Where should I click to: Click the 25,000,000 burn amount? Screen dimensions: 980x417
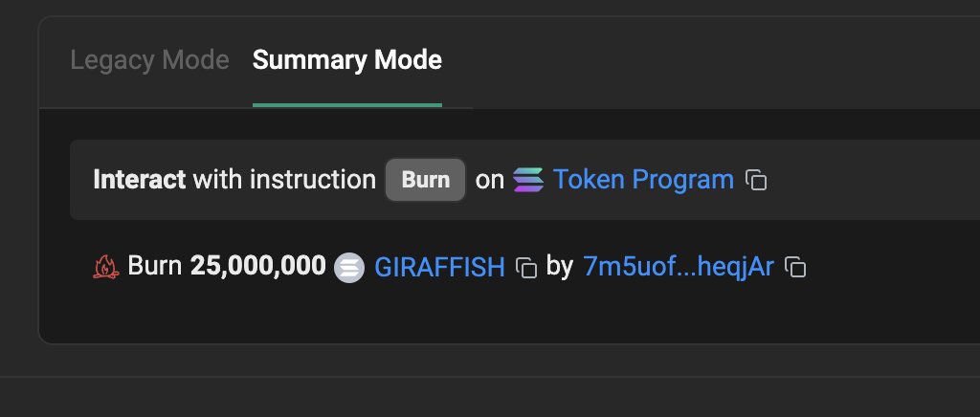(x=258, y=266)
